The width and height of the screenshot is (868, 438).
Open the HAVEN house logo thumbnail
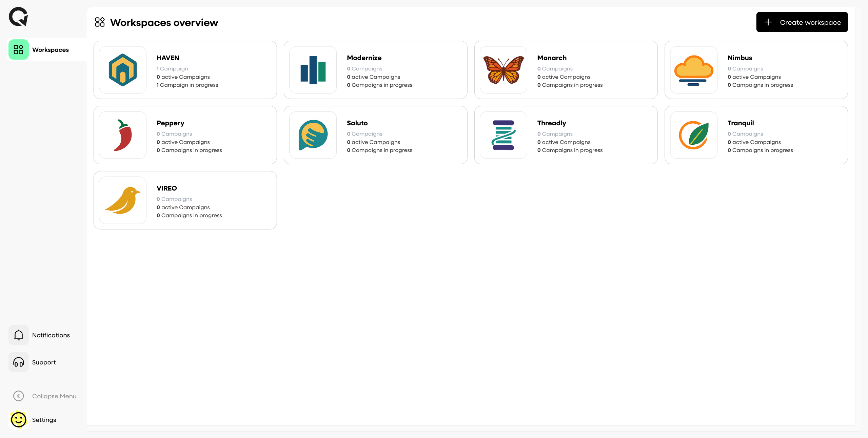click(x=123, y=70)
